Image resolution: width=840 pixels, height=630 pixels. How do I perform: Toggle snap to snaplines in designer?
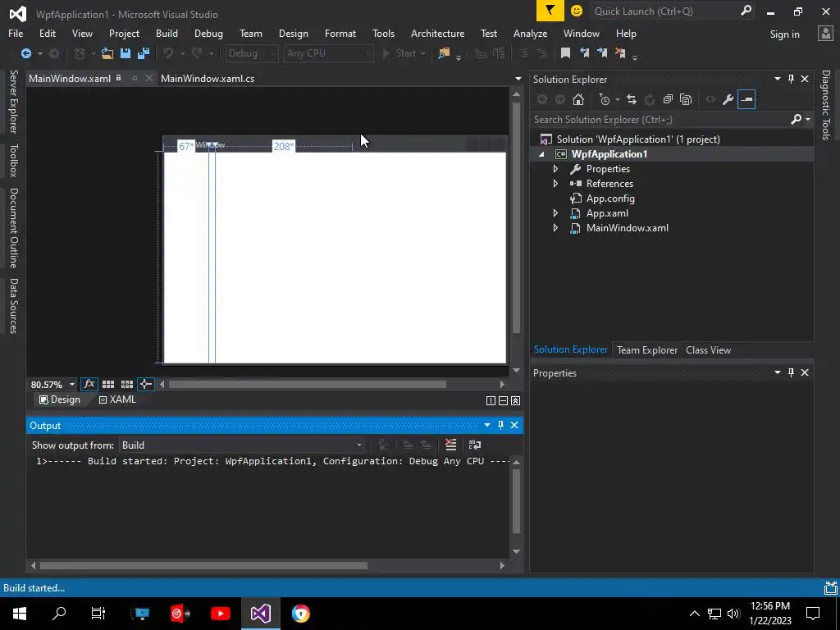click(x=146, y=384)
